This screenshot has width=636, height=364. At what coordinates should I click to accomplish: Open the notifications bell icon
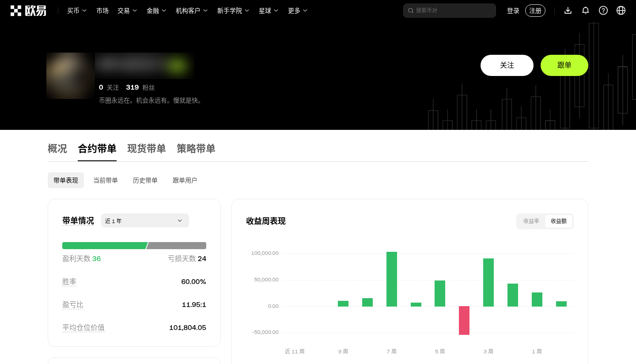pyautogui.click(x=586, y=11)
